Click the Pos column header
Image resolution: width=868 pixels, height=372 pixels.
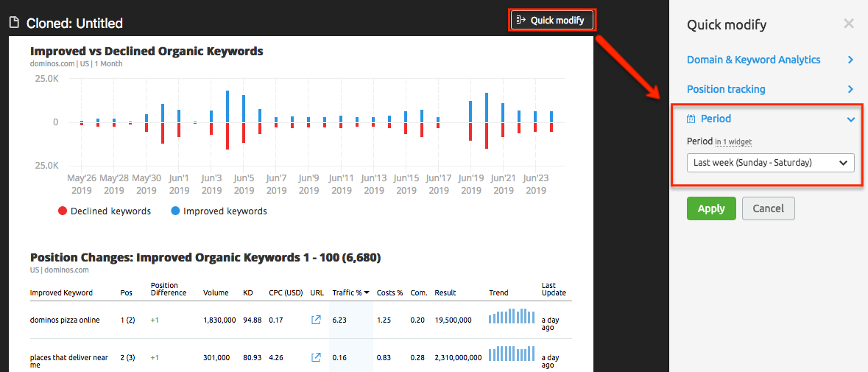pos(126,293)
